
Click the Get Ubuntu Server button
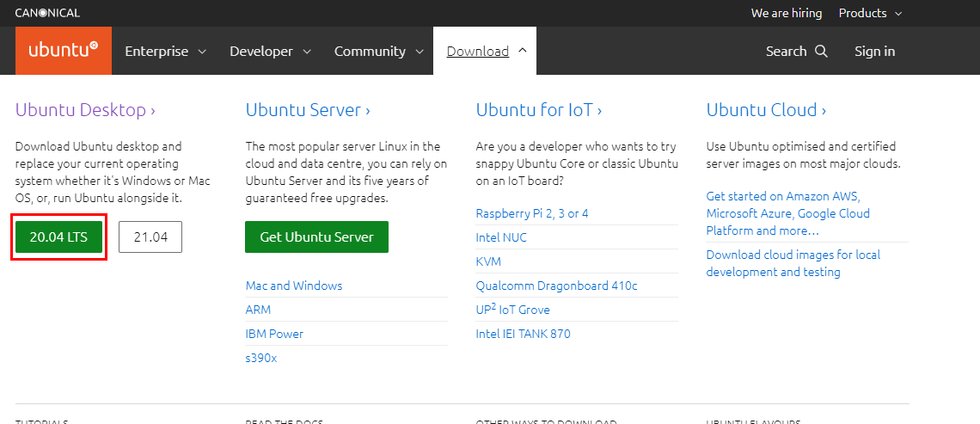click(x=317, y=237)
